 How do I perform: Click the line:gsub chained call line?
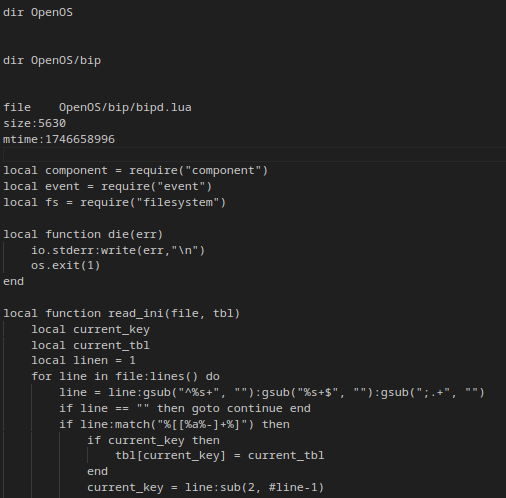[x=272, y=393]
